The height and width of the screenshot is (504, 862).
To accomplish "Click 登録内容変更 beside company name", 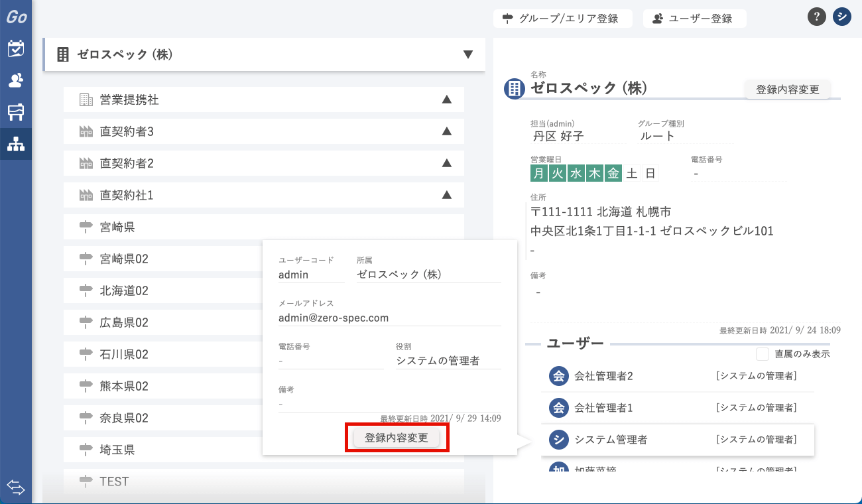I will (788, 90).
